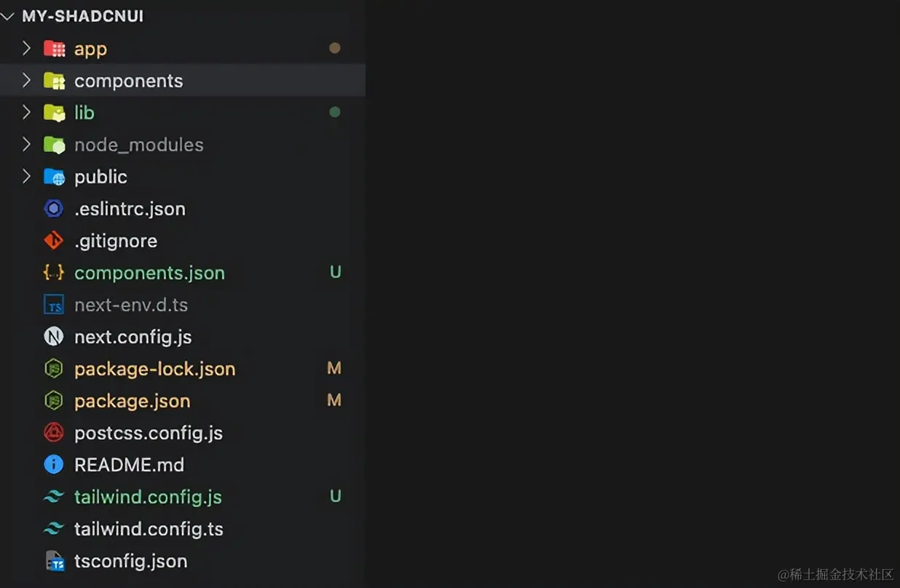Expand the app folder chevron
This screenshot has width=900, height=588.
pos(26,49)
